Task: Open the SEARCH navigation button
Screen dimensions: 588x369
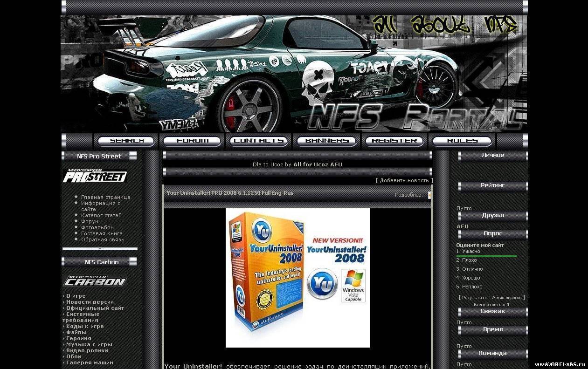Action: click(126, 141)
